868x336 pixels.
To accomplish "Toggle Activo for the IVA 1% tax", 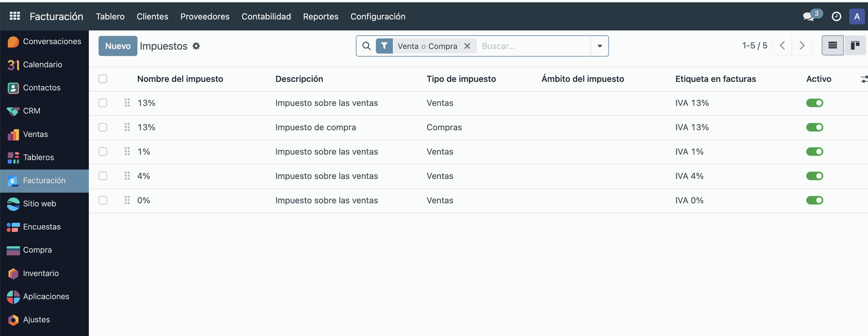I will (815, 151).
